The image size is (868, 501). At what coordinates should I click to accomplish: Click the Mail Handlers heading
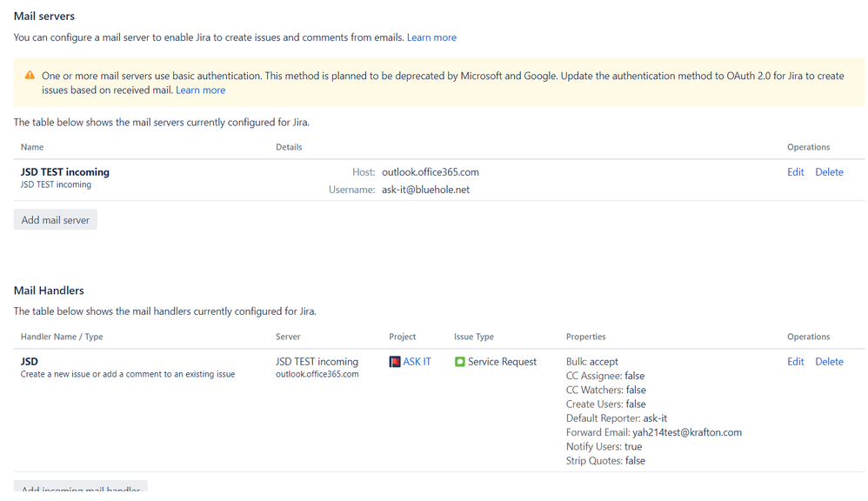point(49,291)
